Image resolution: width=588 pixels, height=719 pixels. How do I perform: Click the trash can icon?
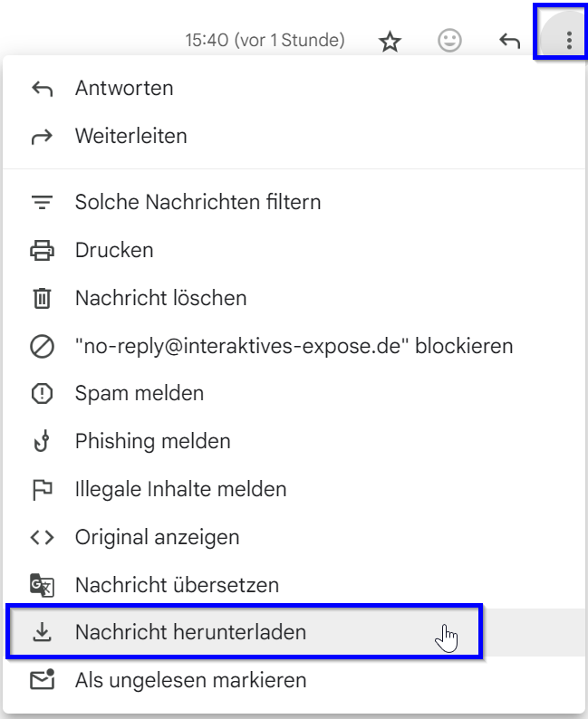coord(42,298)
